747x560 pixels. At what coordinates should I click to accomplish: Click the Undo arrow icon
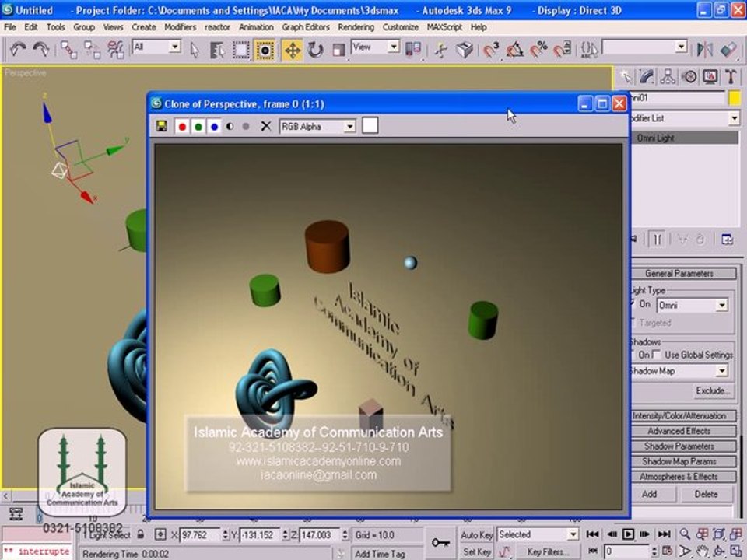[x=18, y=49]
